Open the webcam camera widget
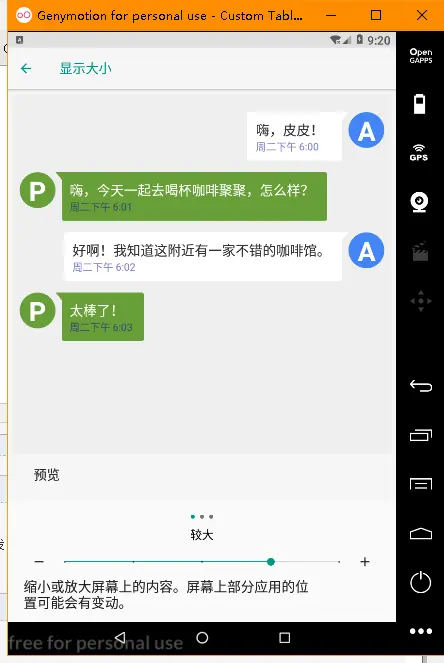 click(x=419, y=202)
